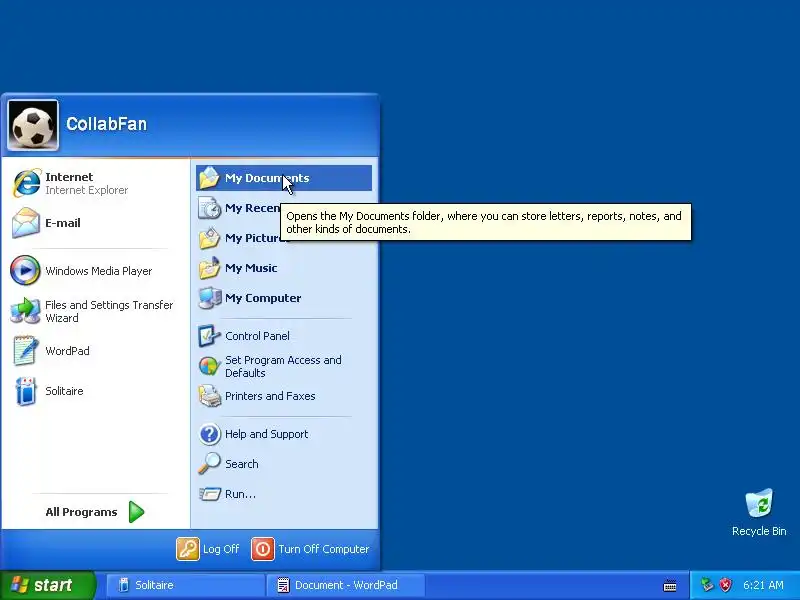Image resolution: width=800 pixels, height=600 pixels.
Task: Launch Windows Media Player icon
Action: click(25, 270)
